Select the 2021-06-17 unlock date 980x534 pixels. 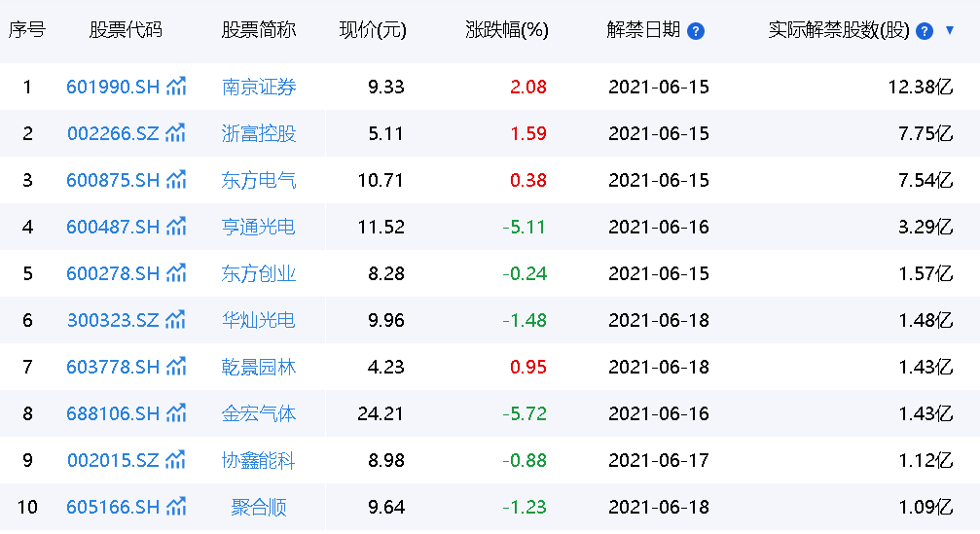659,461
